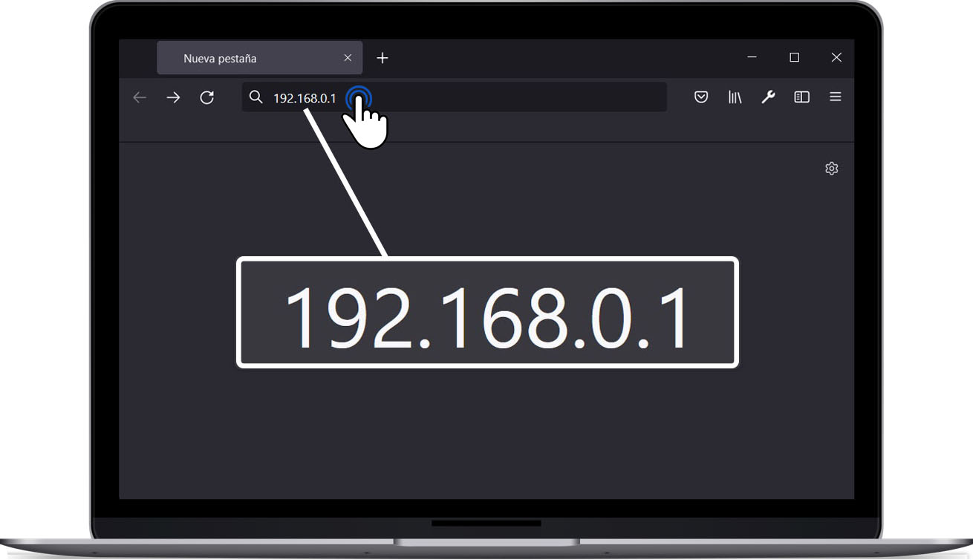Open new tab personalization gear

(831, 169)
